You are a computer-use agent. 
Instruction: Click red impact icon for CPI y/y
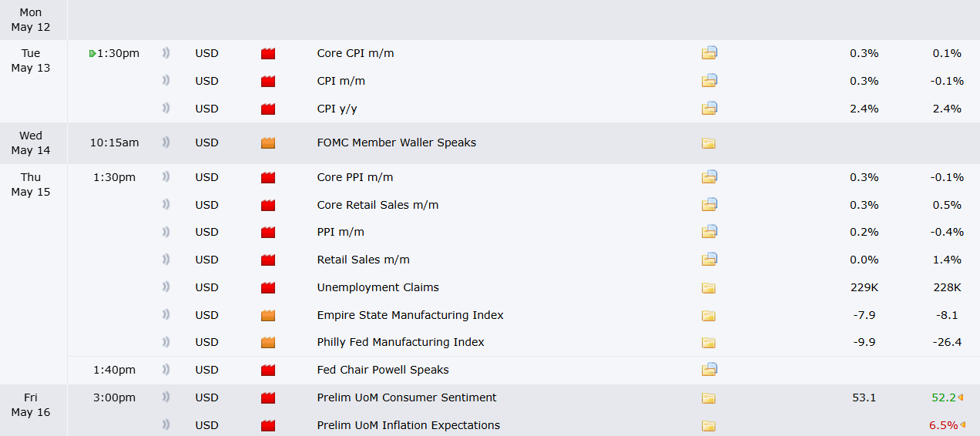point(268,109)
